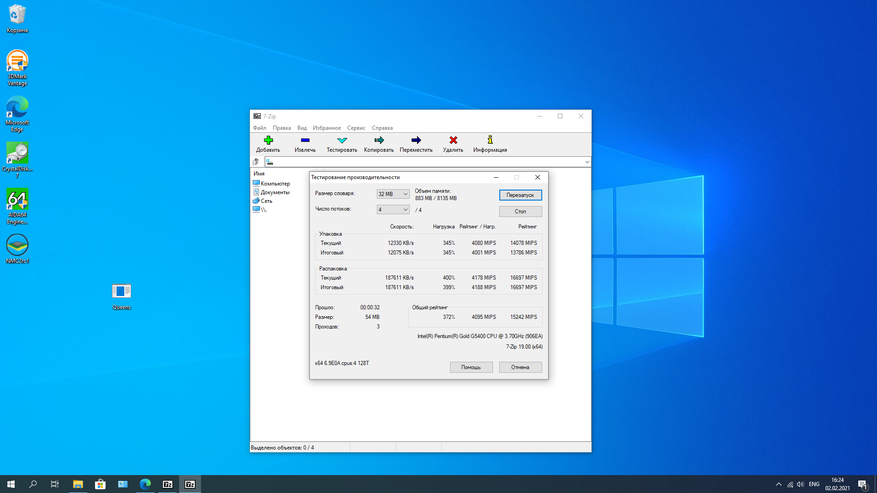Open the Вид menu

click(302, 128)
